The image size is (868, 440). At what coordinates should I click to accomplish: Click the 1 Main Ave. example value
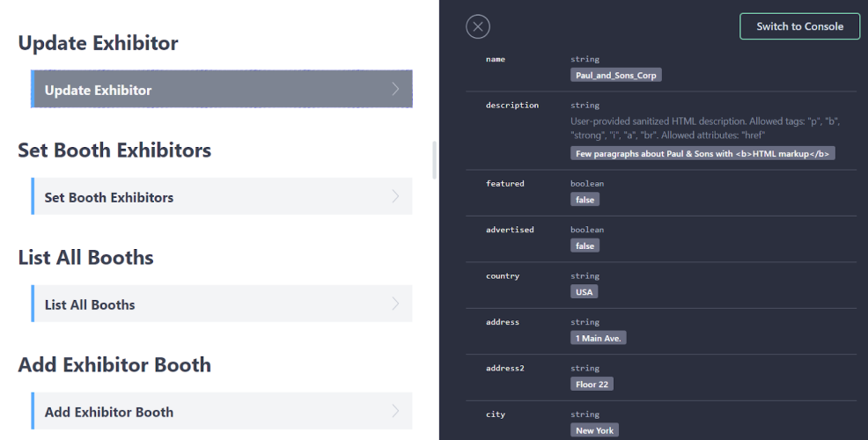[599, 338]
